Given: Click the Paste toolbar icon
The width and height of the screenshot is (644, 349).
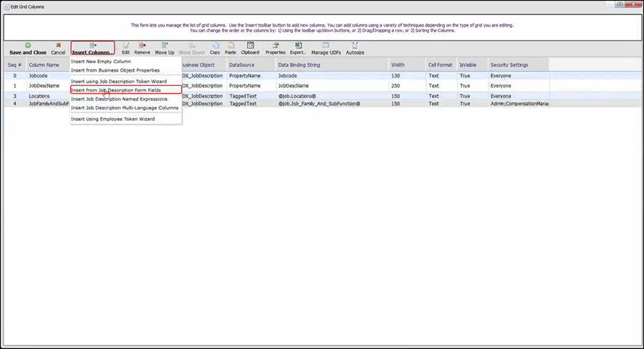Looking at the screenshot, I should (230, 49).
